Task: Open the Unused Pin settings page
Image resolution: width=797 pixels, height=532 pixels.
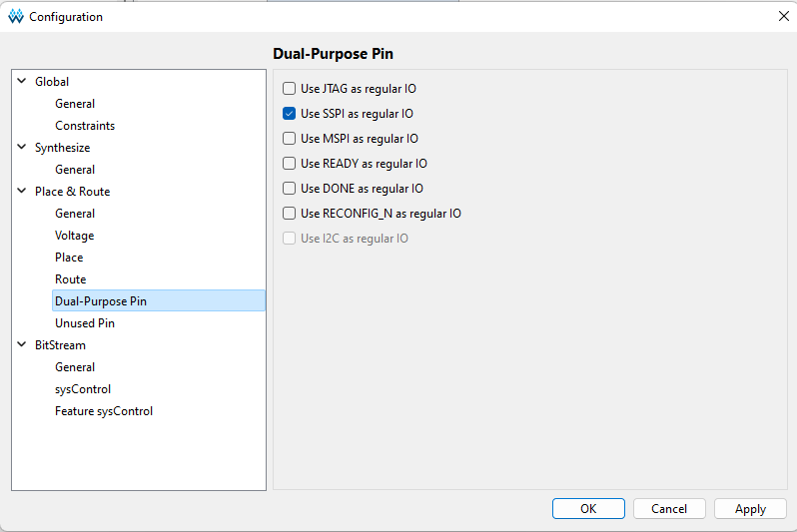Action: tap(85, 323)
